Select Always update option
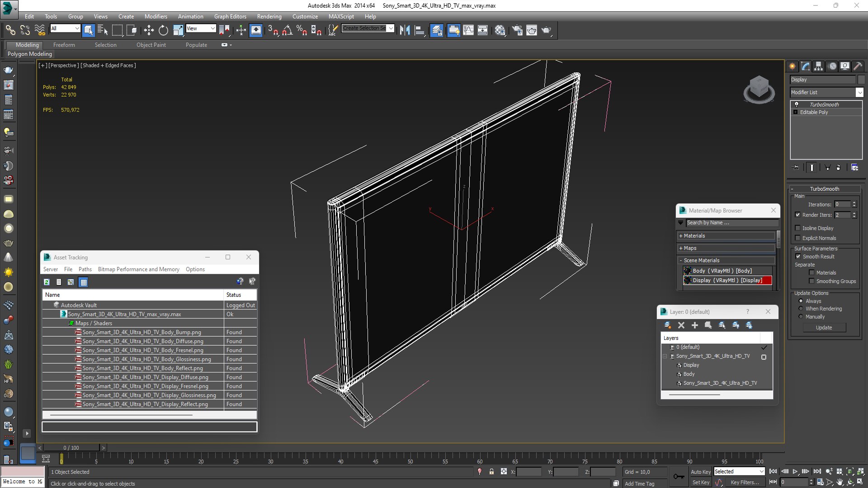868x488 pixels. (x=801, y=301)
